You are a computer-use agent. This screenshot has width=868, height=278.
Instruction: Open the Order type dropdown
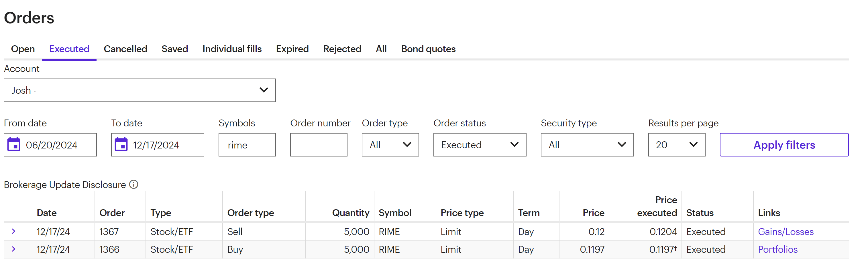pyautogui.click(x=390, y=145)
